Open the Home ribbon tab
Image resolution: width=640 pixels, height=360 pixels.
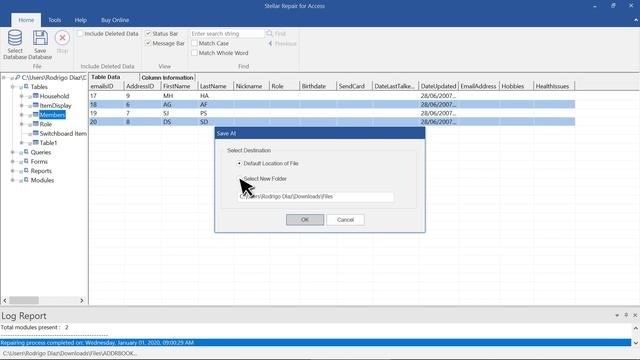pyautogui.click(x=26, y=20)
